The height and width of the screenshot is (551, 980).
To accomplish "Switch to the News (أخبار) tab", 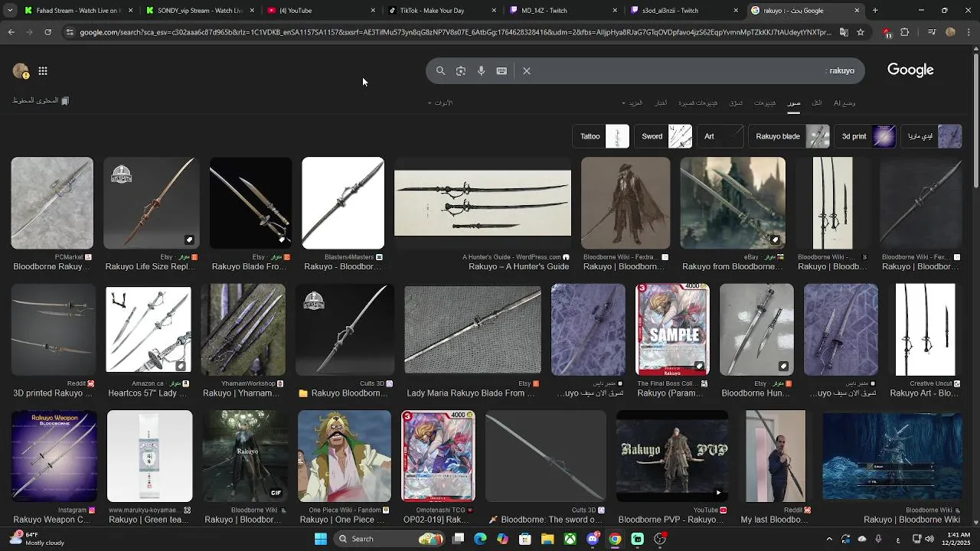I will point(660,103).
